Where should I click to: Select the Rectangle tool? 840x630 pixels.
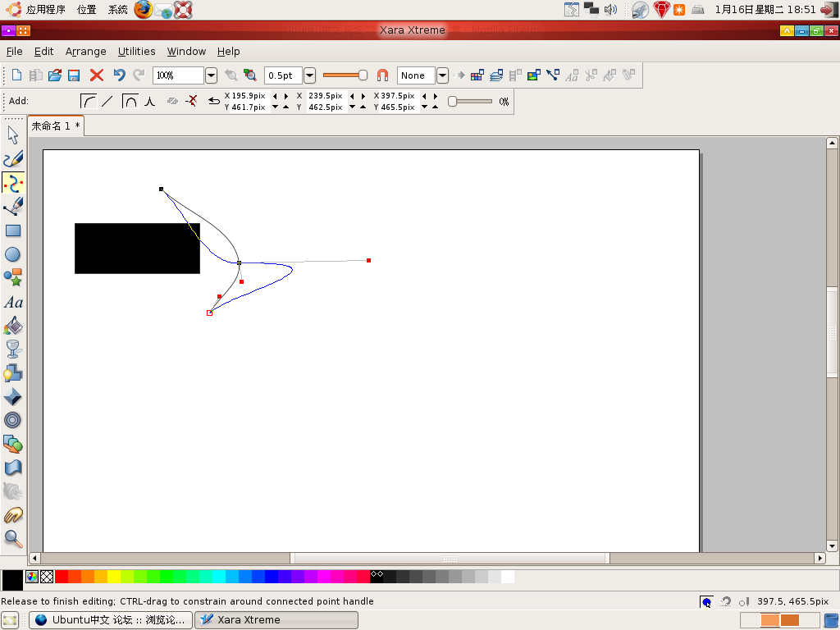(13, 231)
